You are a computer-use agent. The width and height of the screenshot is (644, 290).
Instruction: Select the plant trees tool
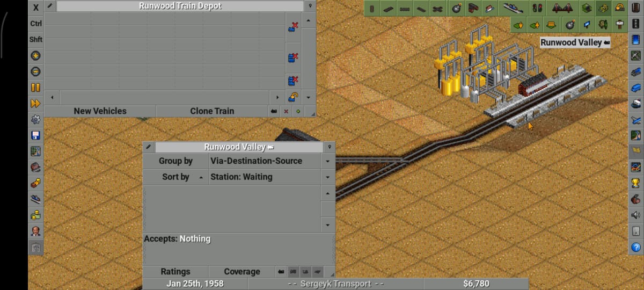pyautogui.click(x=603, y=25)
